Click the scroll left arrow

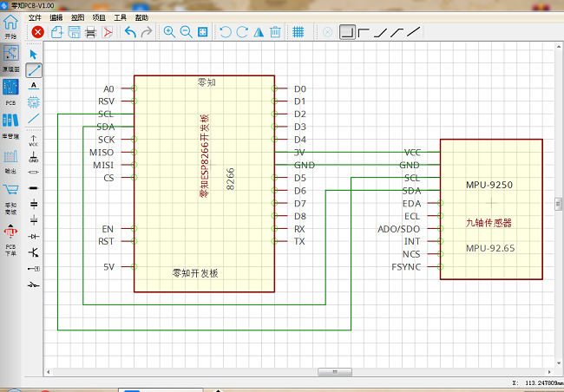coord(49,372)
